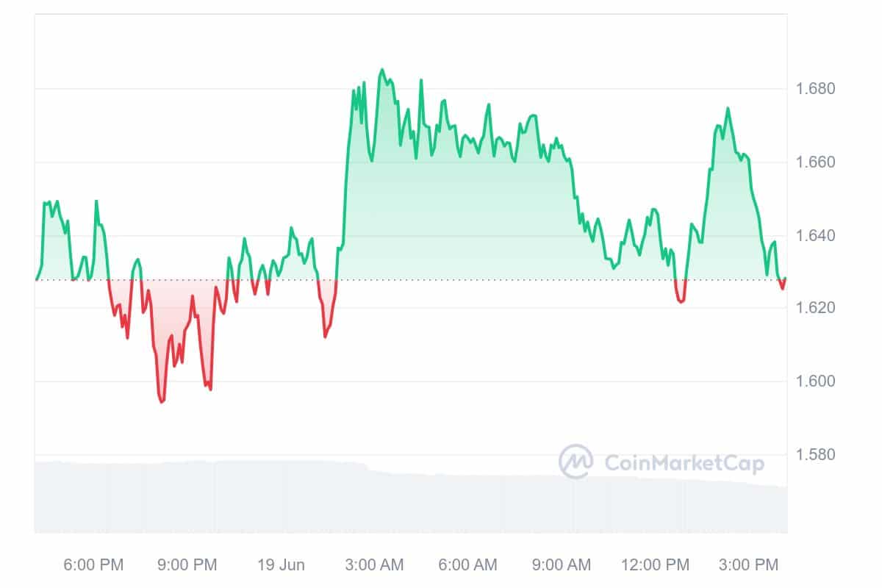Select the 9:00 PM time label

(x=187, y=564)
